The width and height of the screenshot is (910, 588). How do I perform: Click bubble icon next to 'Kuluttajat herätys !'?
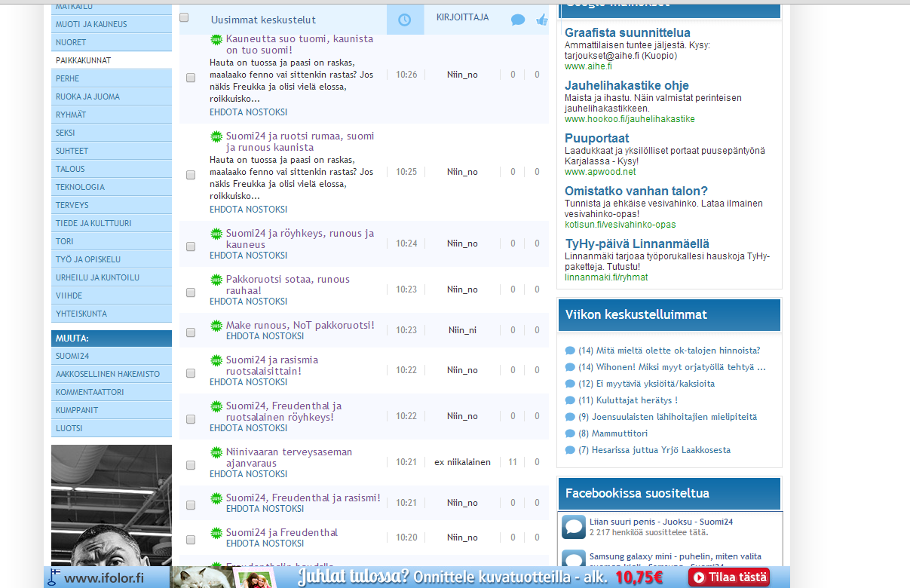pyautogui.click(x=570, y=400)
